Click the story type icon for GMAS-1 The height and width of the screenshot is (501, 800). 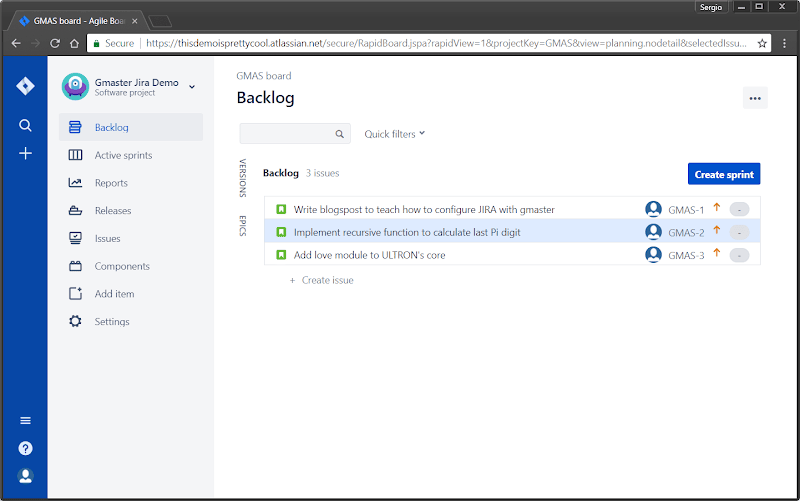[x=281, y=209]
